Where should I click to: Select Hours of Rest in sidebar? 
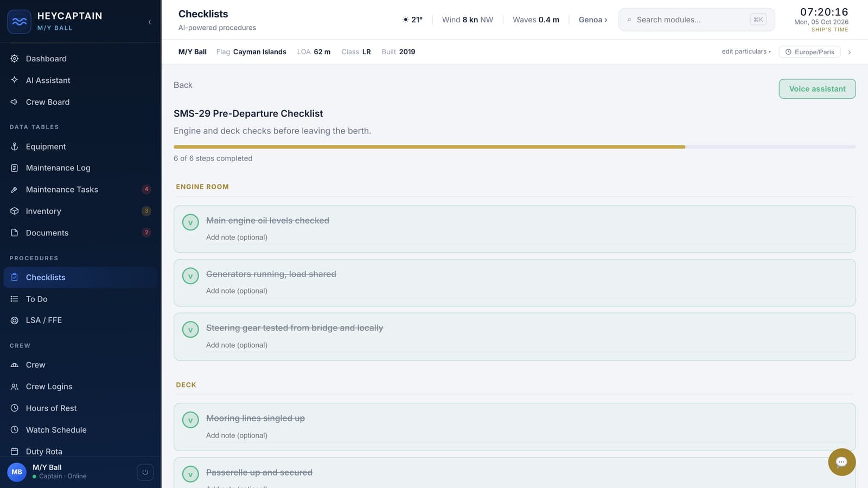tap(80, 408)
